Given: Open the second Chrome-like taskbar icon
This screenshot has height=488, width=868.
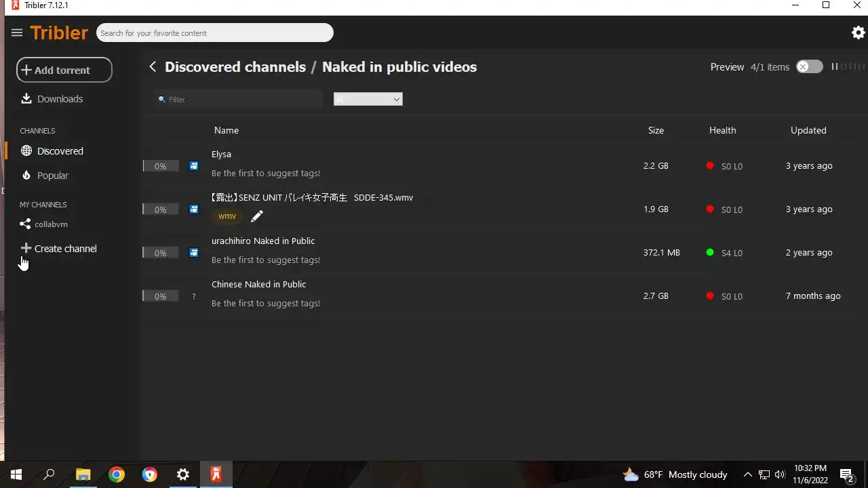Looking at the screenshot, I should pos(150,474).
